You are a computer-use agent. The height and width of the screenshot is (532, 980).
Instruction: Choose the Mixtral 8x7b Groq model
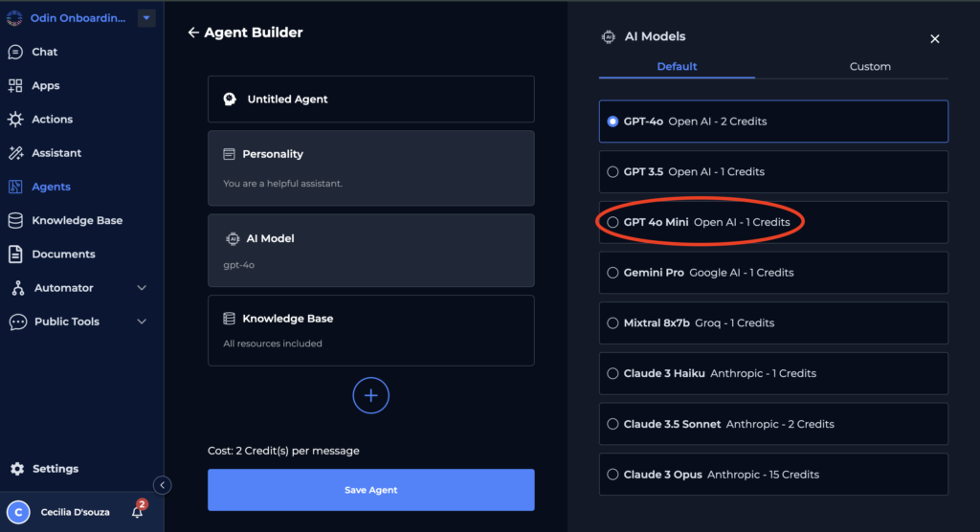point(773,323)
